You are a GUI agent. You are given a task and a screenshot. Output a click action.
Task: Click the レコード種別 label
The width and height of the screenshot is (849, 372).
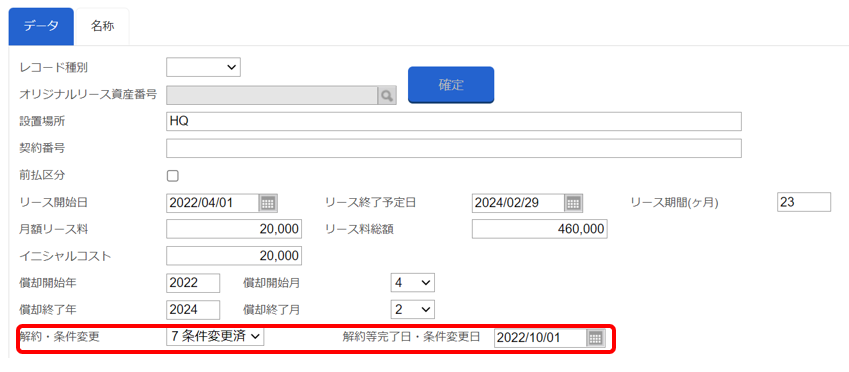[x=54, y=68]
